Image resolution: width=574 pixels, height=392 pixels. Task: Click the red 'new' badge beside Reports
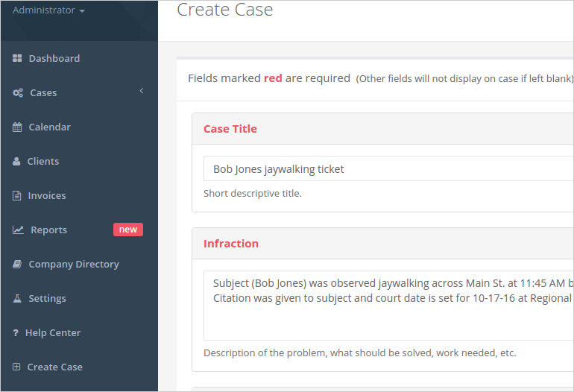pos(127,230)
